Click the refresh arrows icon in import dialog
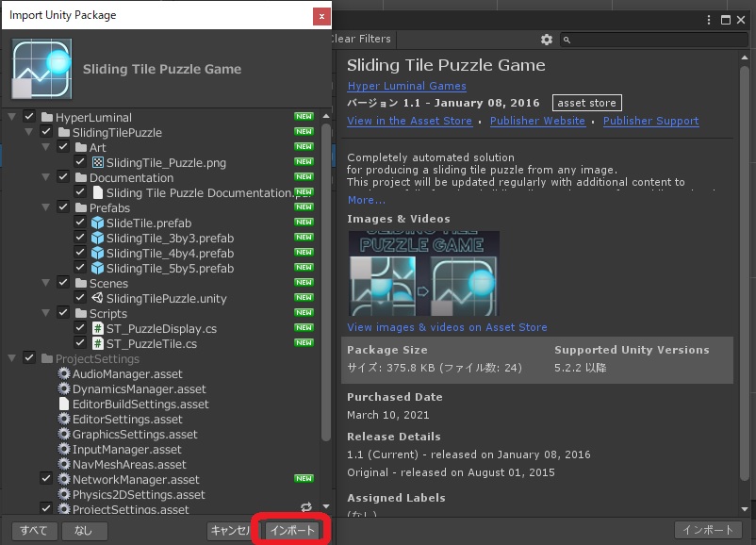 [x=306, y=507]
